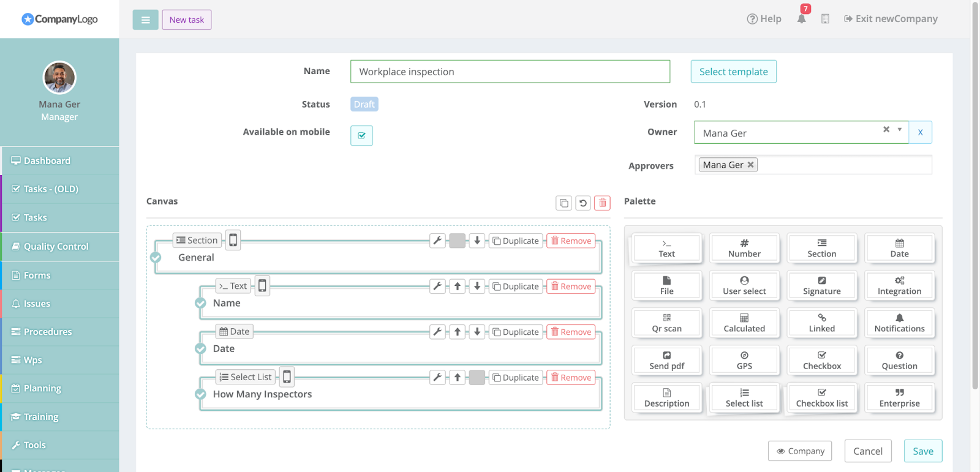Add a Checkbox list element from palette
980x472 pixels.
click(x=822, y=397)
